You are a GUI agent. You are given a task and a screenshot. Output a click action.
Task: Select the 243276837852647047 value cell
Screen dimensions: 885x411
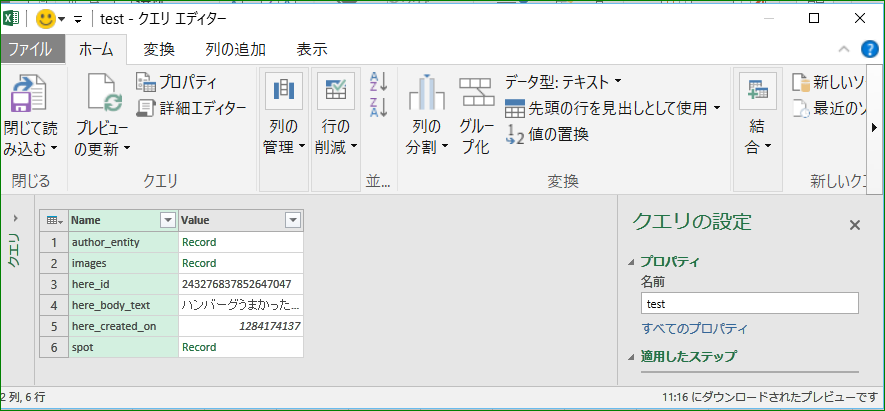point(241,284)
